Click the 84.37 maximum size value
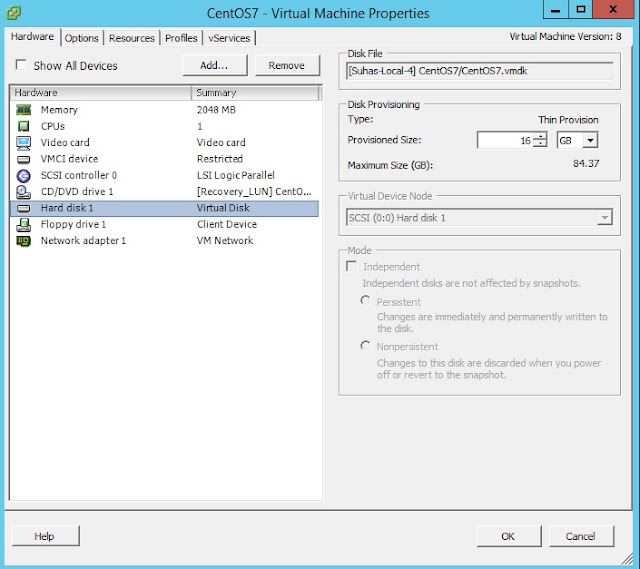The width and height of the screenshot is (640, 569). click(586, 164)
